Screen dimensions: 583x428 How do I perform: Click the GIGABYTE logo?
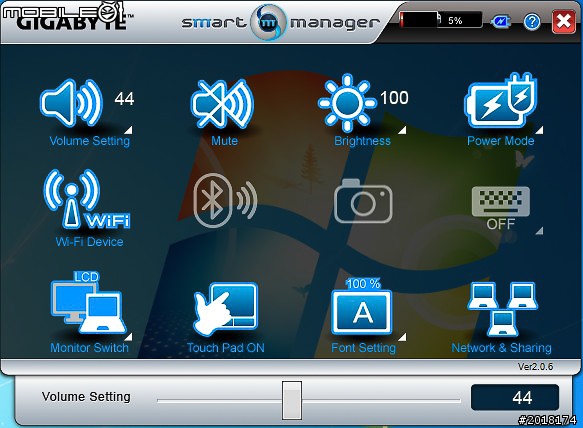(71, 23)
